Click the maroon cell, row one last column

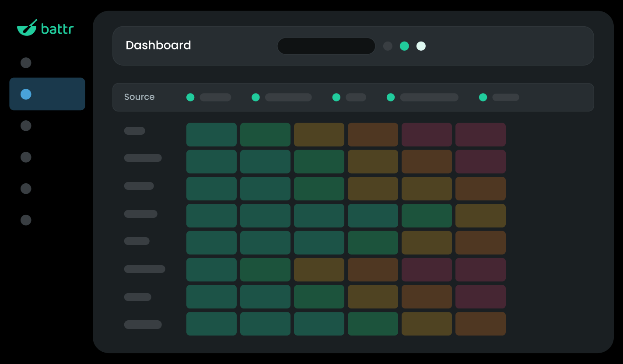(x=480, y=135)
